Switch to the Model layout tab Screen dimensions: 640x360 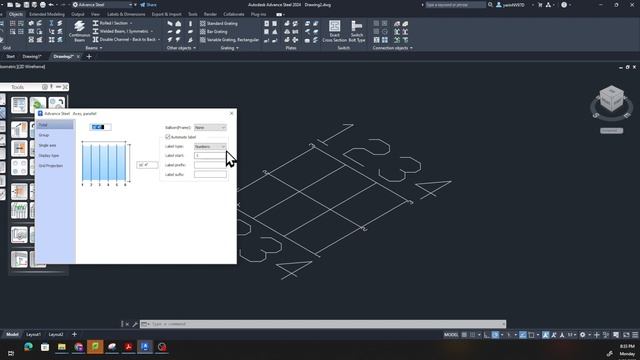12,334
